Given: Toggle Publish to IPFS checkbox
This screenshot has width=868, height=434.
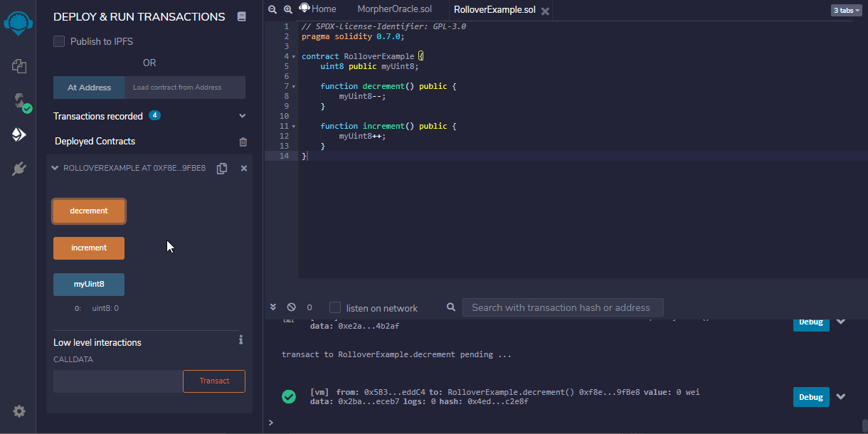Looking at the screenshot, I should tap(59, 41).
